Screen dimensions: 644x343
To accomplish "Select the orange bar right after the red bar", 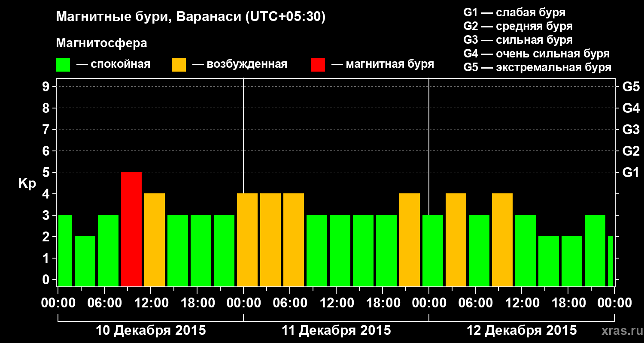I will pos(155,240).
